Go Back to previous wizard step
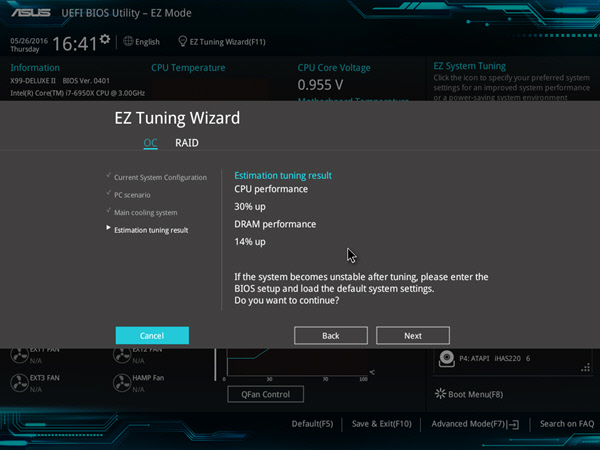 pyautogui.click(x=331, y=336)
